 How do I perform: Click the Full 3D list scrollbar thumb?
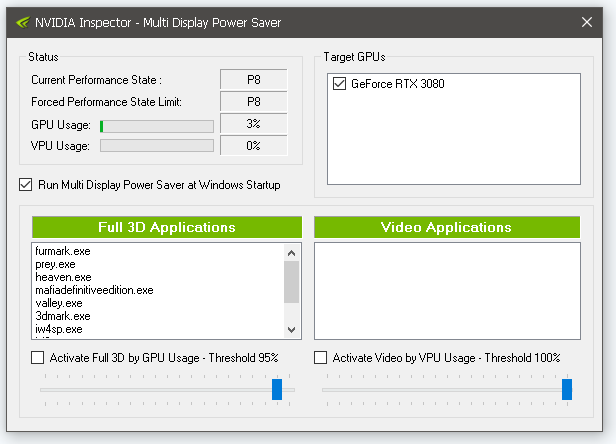point(292,282)
